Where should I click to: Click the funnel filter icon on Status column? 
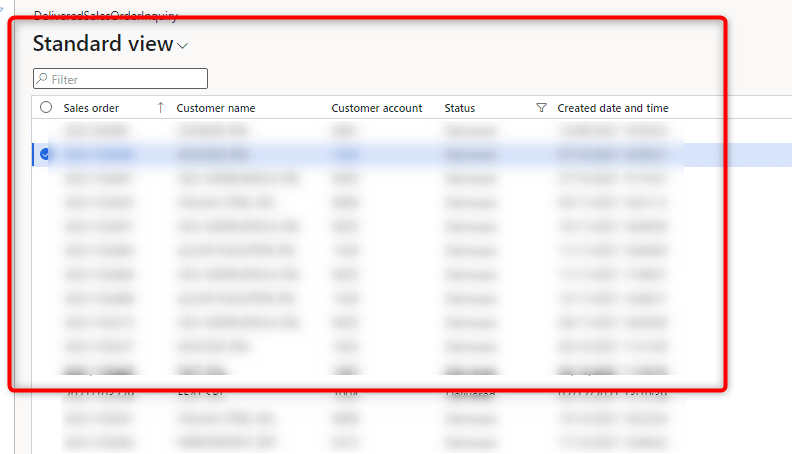[x=541, y=108]
